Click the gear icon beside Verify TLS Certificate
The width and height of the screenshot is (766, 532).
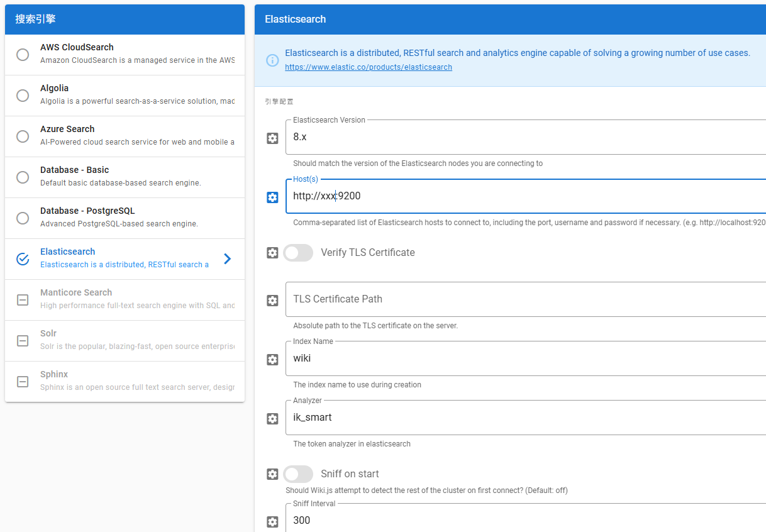click(x=272, y=253)
